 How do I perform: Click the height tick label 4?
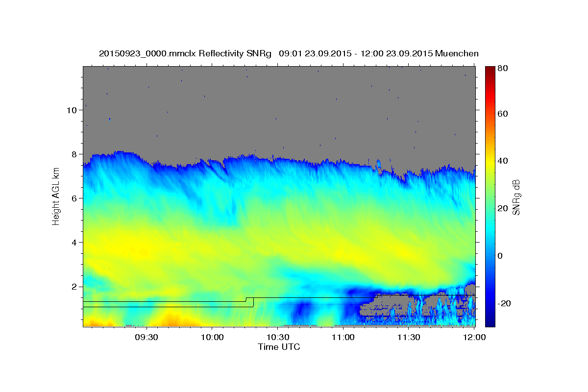point(73,242)
